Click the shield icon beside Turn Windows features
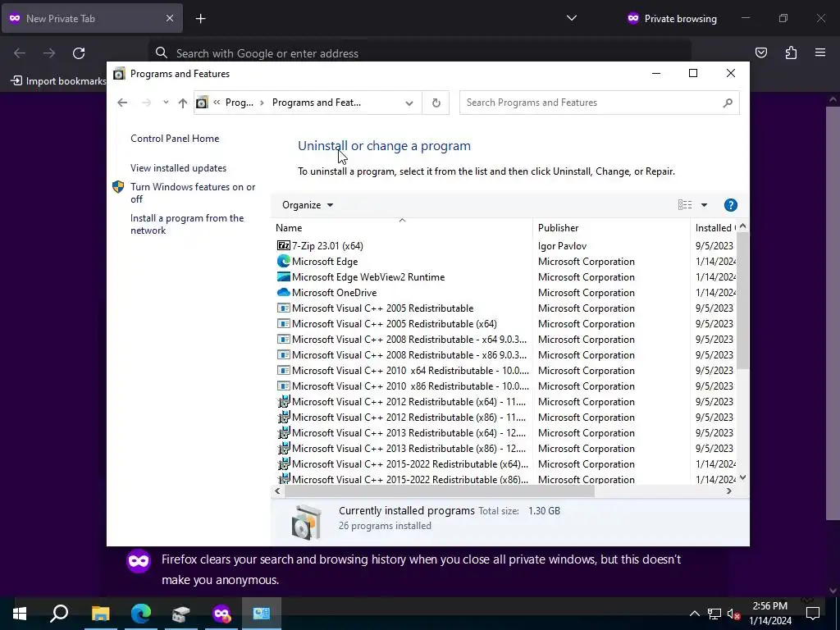The width and height of the screenshot is (840, 630). pos(118,187)
